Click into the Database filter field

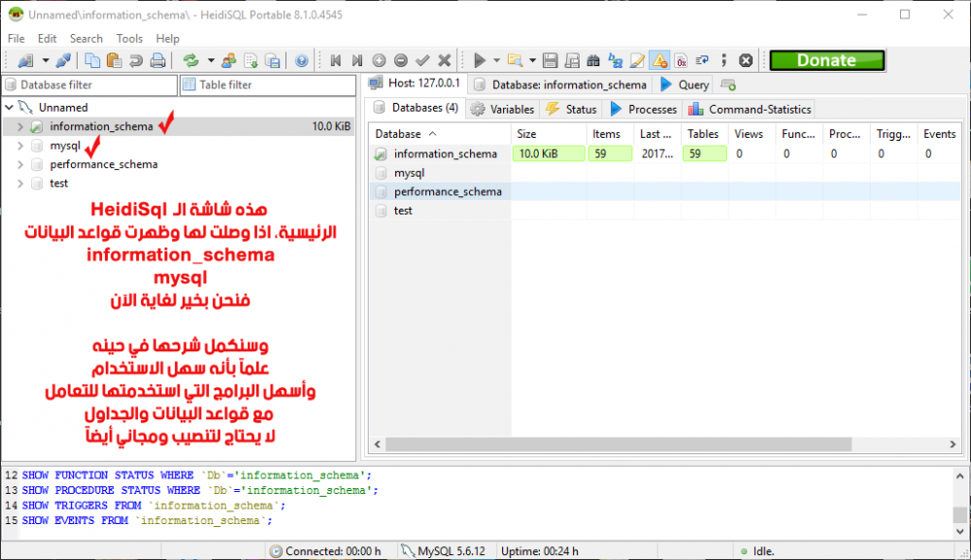coord(89,84)
